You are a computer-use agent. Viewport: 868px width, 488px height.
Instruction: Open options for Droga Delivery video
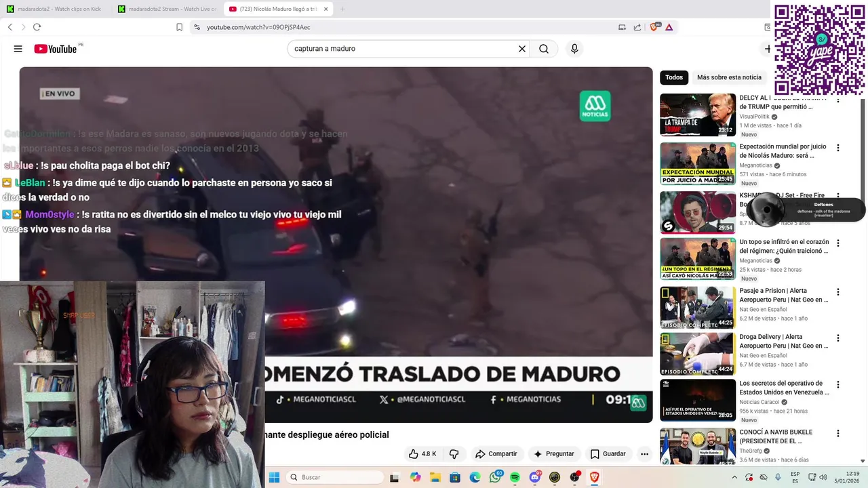tap(837, 338)
